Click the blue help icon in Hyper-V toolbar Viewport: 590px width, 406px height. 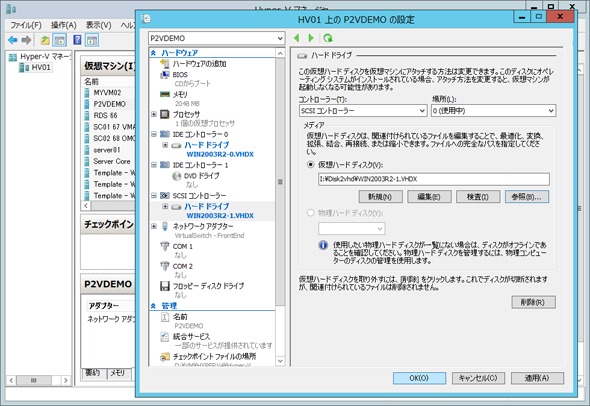coord(78,40)
